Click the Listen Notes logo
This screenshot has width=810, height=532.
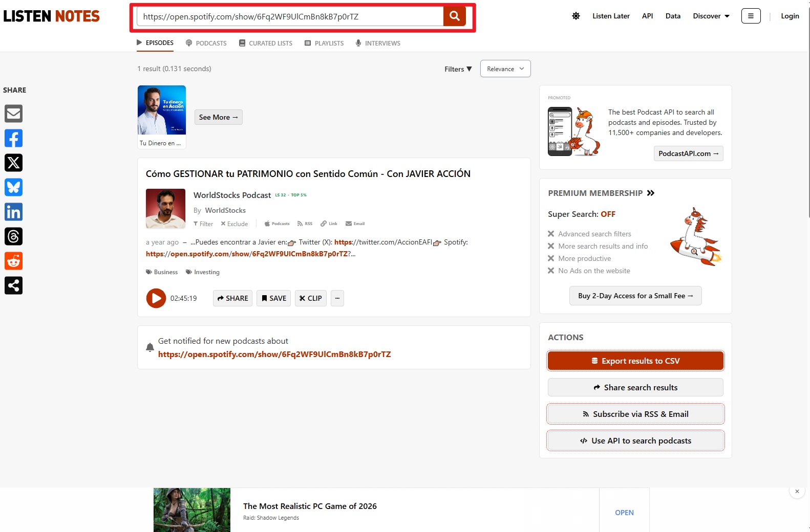click(52, 16)
